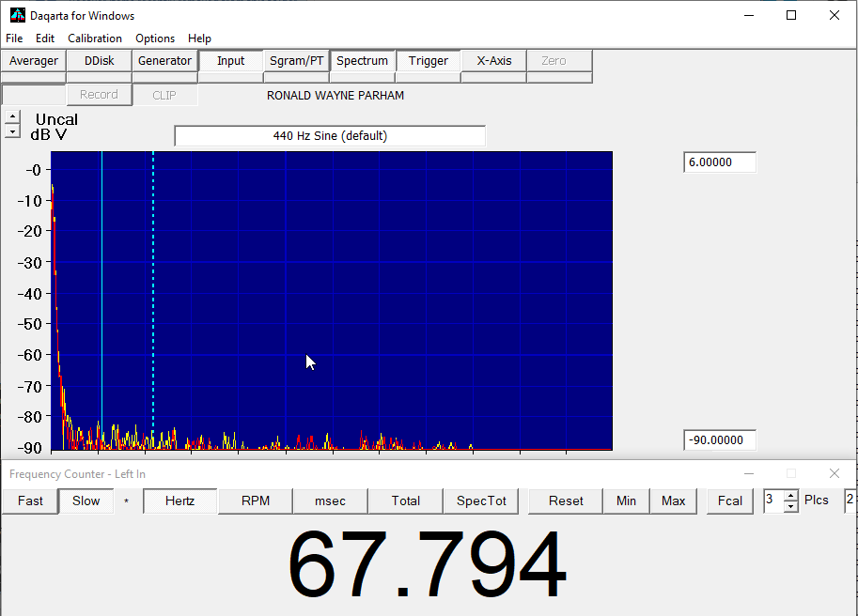
Task: Click the X-Axis button
Action: point(493,61)
